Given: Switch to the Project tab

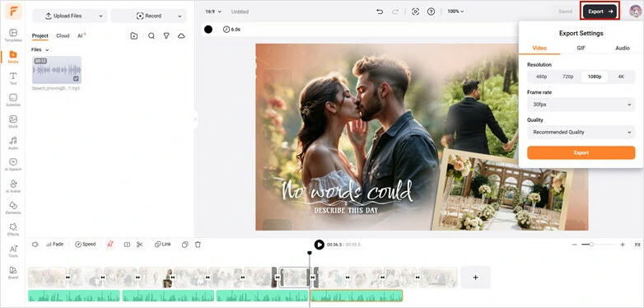Looking at the screenshot, I should (x=40, y=35).
